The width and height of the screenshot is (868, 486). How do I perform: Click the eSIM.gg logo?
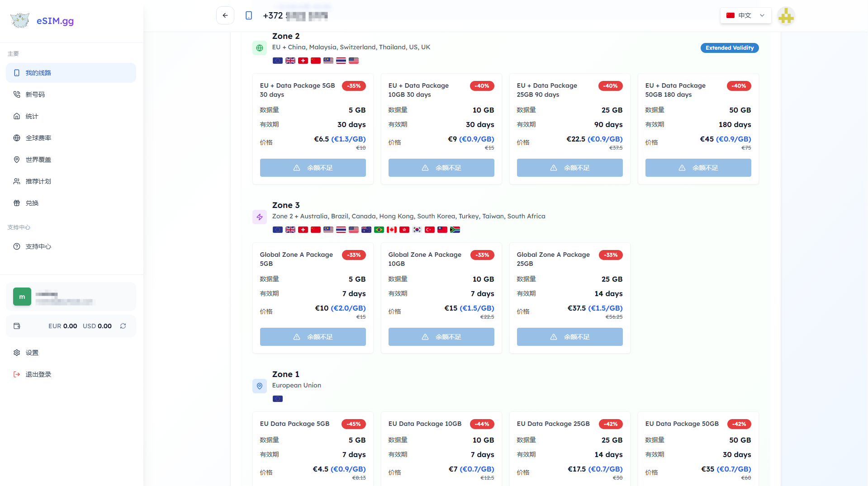coord(42,21)
